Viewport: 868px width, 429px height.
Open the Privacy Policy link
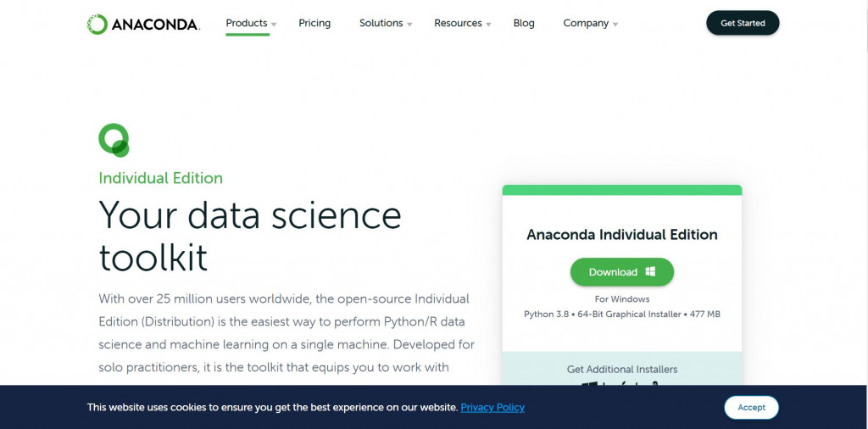(492, 407)
